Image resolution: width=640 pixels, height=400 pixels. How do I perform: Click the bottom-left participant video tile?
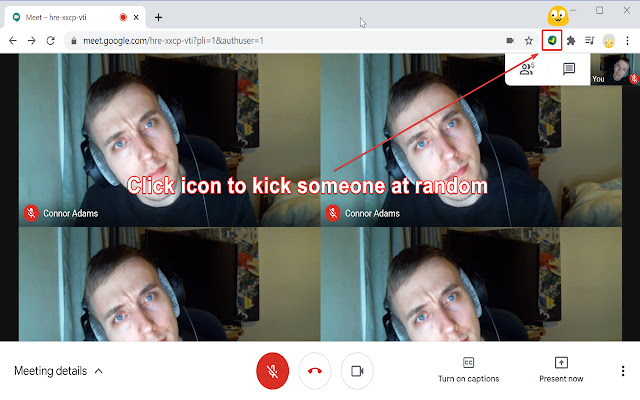(169, 284)
